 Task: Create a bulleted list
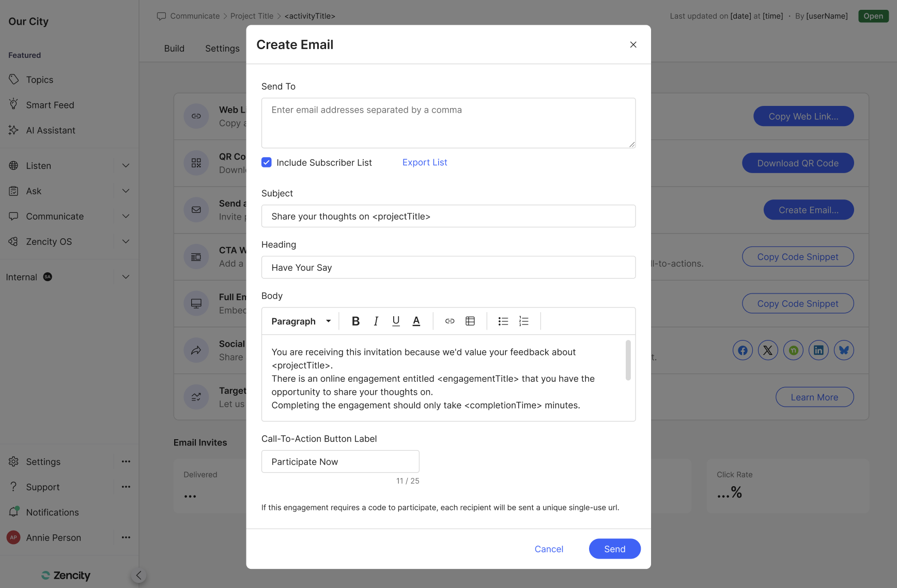[x=503, y=321]
